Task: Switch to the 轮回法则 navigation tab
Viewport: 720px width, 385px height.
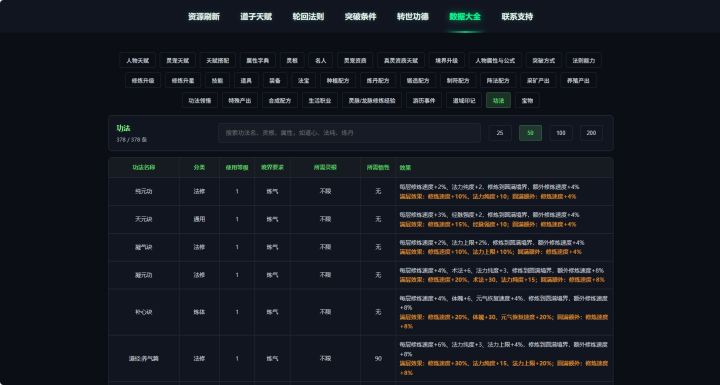Action: (308, 17)
